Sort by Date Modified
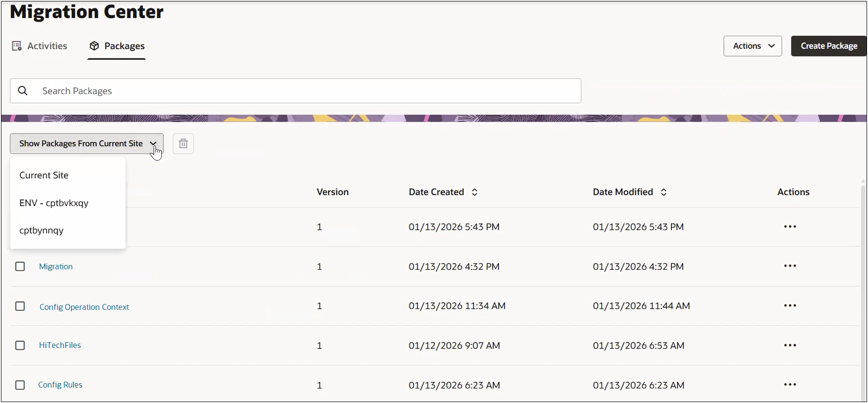The height and width of the screenshot is (403, 868). click(664, 192)
